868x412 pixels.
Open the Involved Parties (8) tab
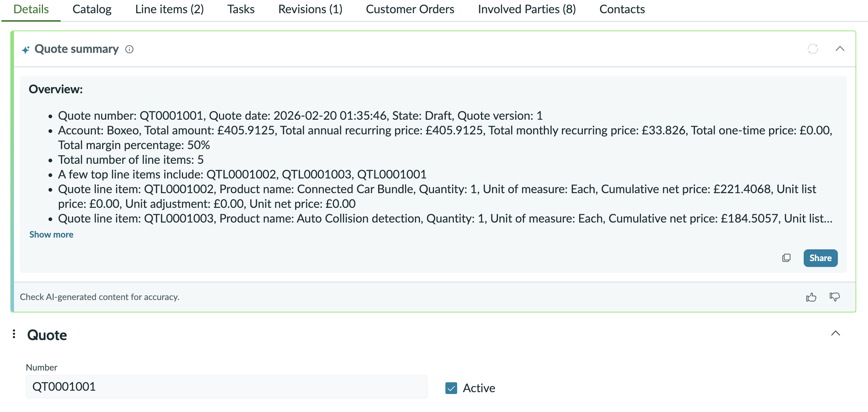coord(527,9)
